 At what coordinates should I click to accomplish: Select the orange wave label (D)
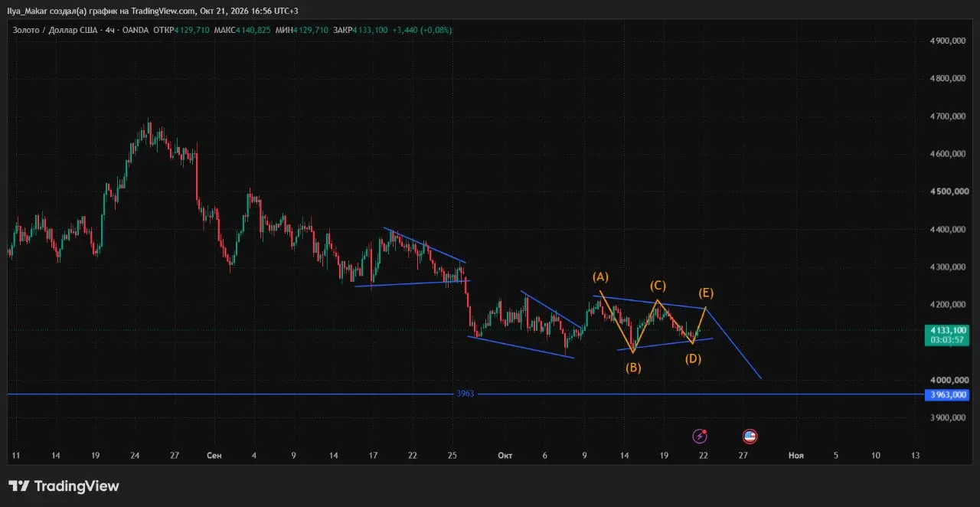tap(693, 358)
